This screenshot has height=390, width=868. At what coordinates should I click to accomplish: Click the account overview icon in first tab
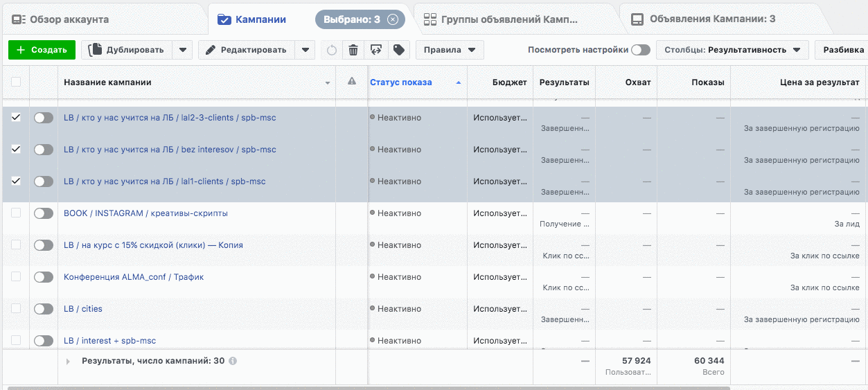click(x=18, y=19)
